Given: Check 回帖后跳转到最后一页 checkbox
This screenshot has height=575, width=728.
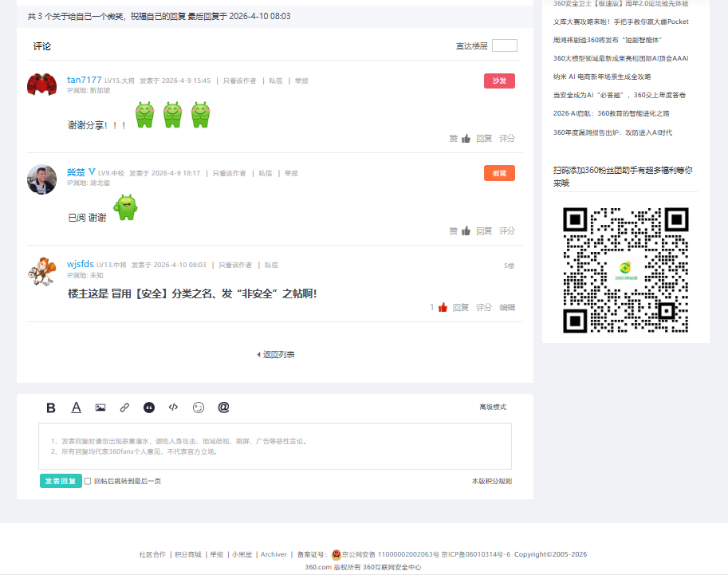Looking at the screenshot, I should (88, 481).
